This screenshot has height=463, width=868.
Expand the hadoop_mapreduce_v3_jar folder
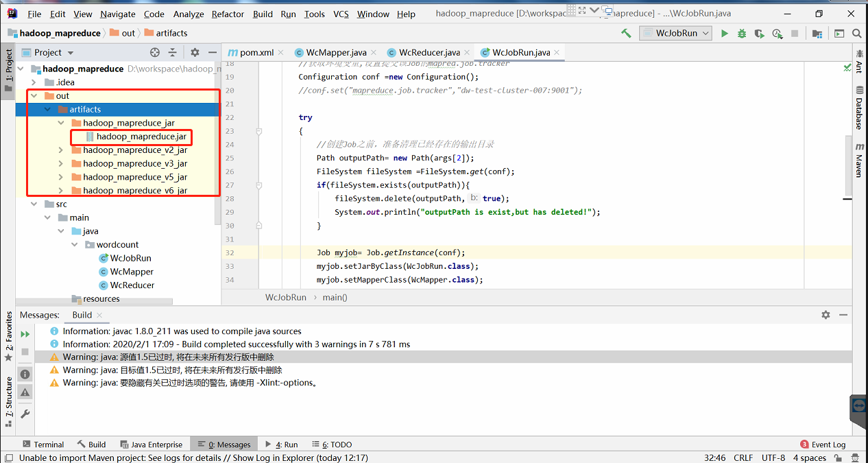pyautogui.click(x=61, y=163)
